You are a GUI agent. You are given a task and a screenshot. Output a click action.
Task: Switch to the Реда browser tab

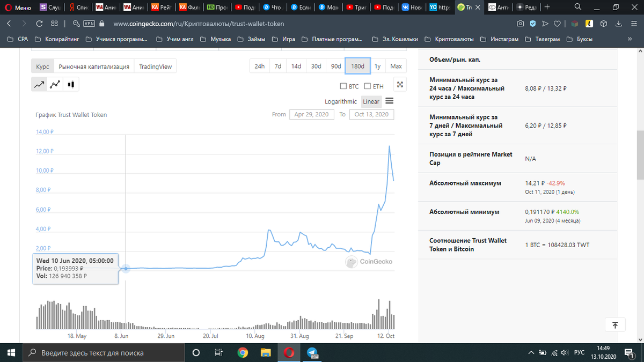(526, 8)
